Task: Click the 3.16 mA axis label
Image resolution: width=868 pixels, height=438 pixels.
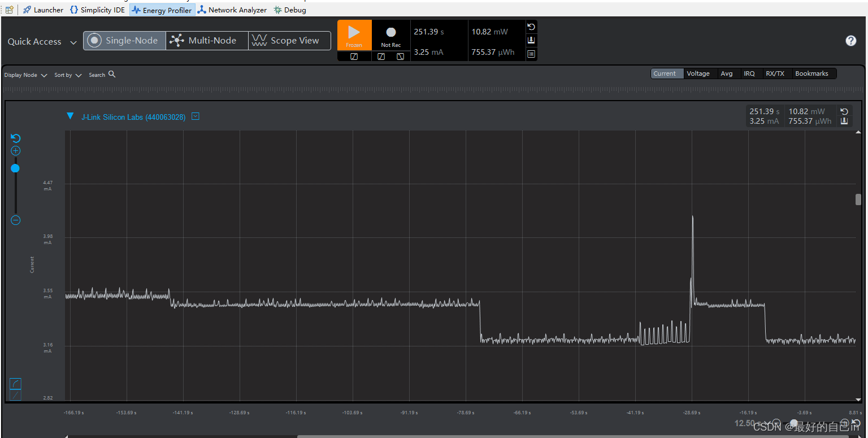Action: tap(47, 348)
